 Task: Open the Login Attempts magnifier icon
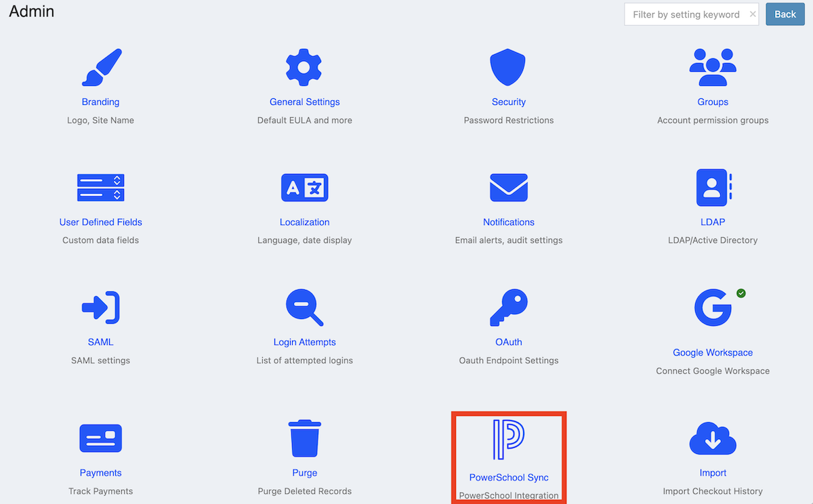[304, 308]
